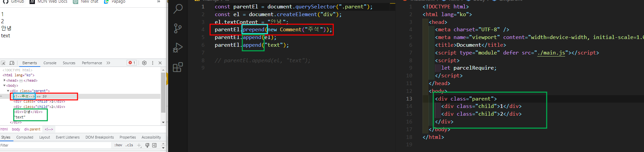Open the Styles pane tab
The height and width of the screenshot is (152, 644).
pos(6,137)
